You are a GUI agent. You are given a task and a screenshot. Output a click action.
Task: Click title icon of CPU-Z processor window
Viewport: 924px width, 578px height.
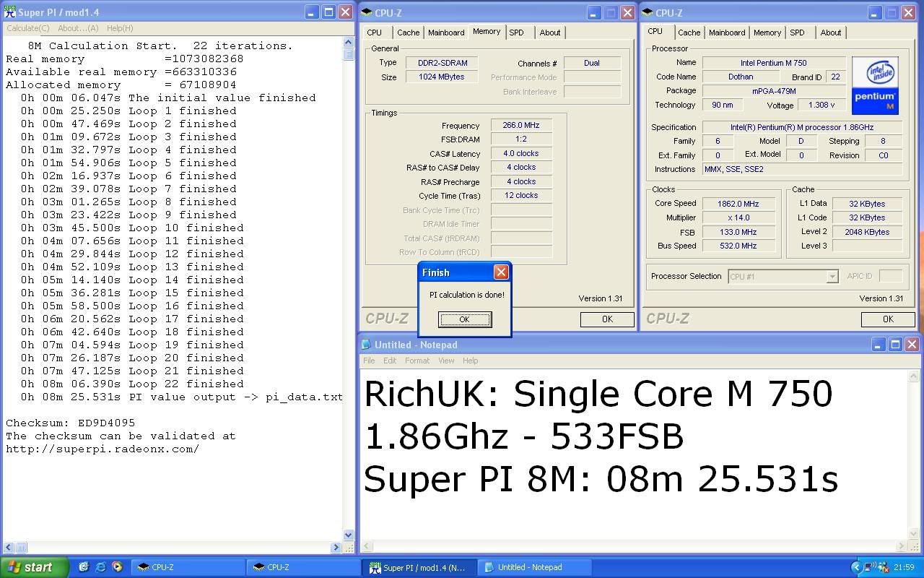(x=648, y=12)
